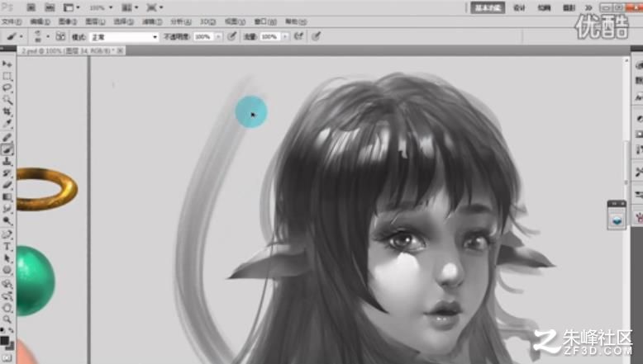Viewport: 643px width, 364px height.
Task: Enable airbrush mode next to flow
Action: tap(298, 36)
